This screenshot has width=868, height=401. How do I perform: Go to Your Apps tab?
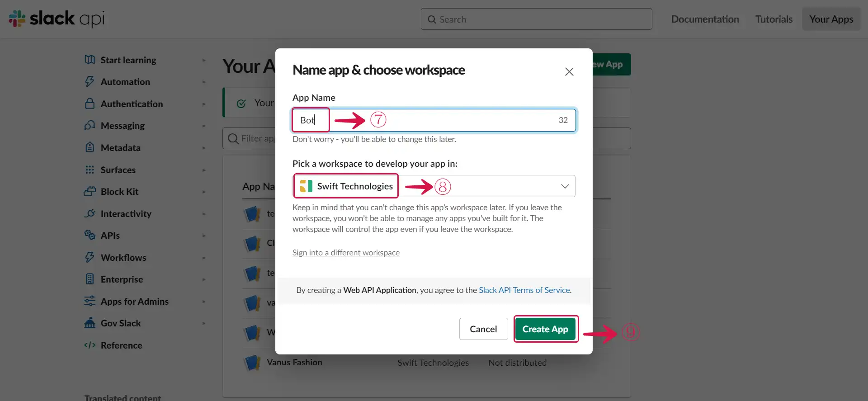coord(831,19)
